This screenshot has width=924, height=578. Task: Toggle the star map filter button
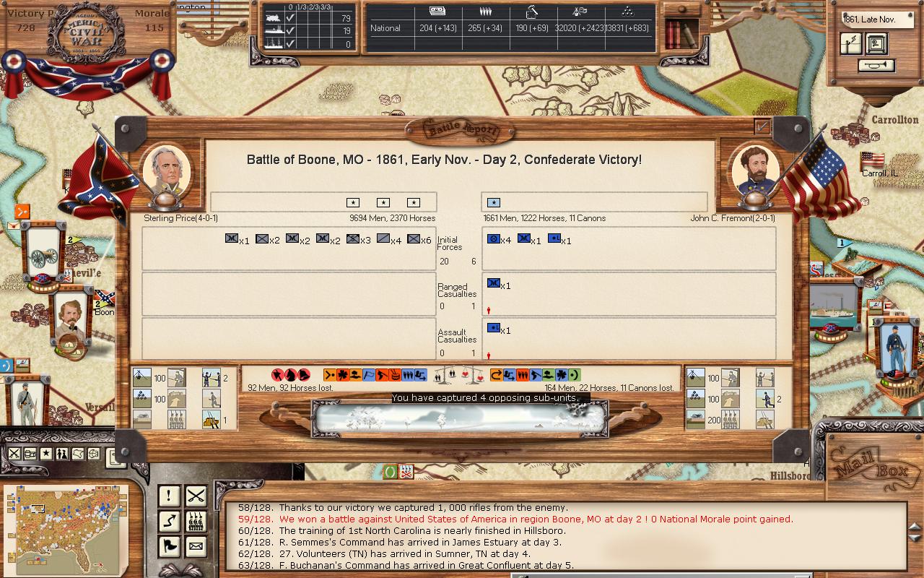(46, 454)
